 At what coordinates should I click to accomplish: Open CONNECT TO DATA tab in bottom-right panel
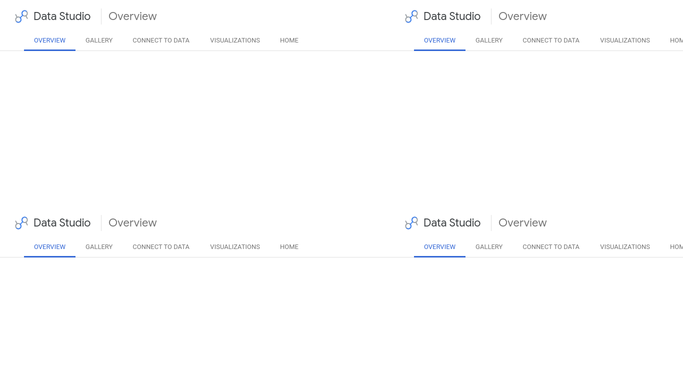point(551,247)
